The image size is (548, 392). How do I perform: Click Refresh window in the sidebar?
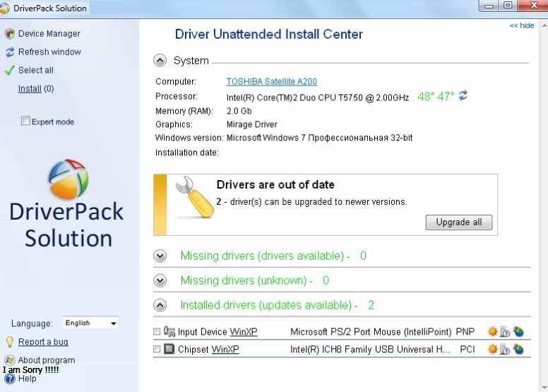pyautogui.click(x=49, y=52)
